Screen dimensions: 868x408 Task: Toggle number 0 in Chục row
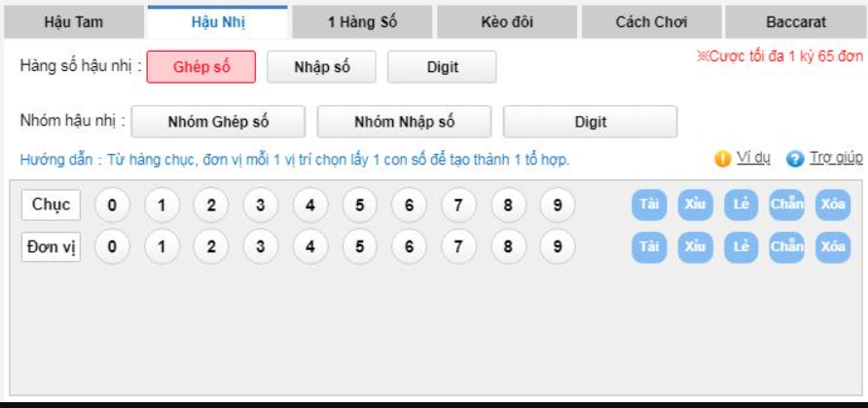[112, 204]
